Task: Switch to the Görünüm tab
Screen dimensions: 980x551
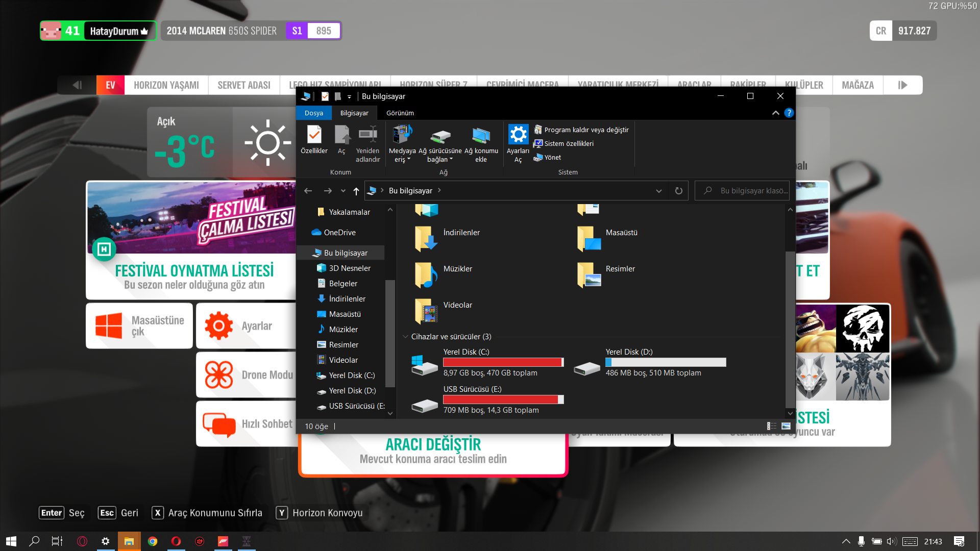Action: coord(400,113)
